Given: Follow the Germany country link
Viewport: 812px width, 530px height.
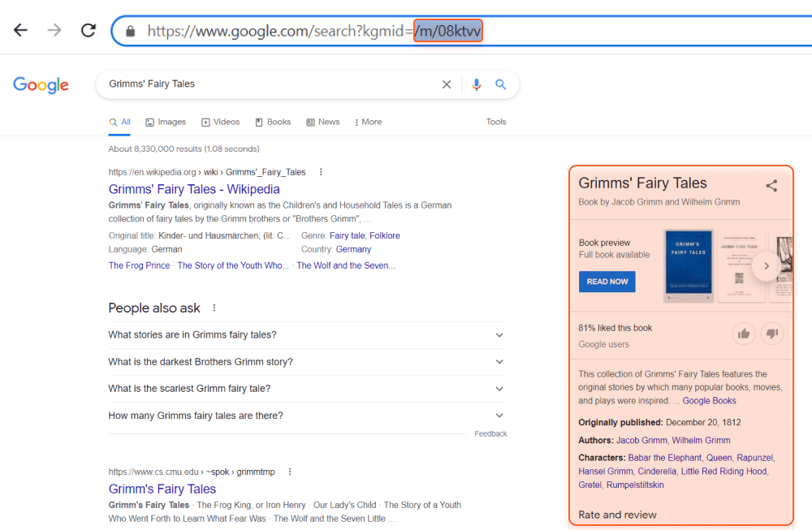Looking at the screenshot, I should coord(354,249).
